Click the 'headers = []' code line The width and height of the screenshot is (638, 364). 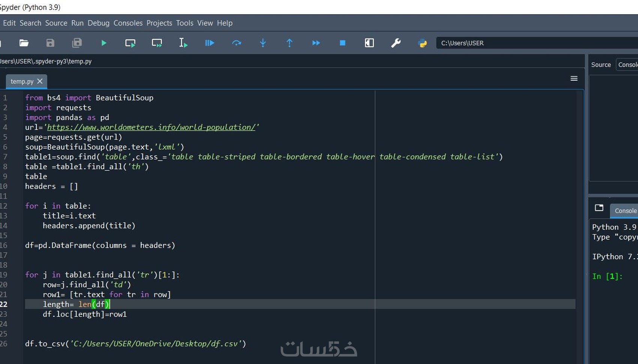51,187
